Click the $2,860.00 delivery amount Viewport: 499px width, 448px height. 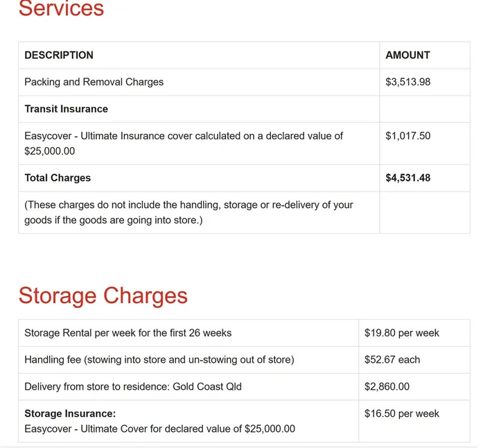(x=387, y=387)
